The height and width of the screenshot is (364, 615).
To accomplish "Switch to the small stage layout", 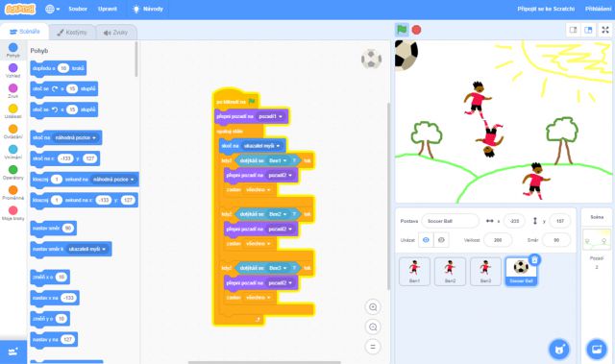I will tap(573, 30).
